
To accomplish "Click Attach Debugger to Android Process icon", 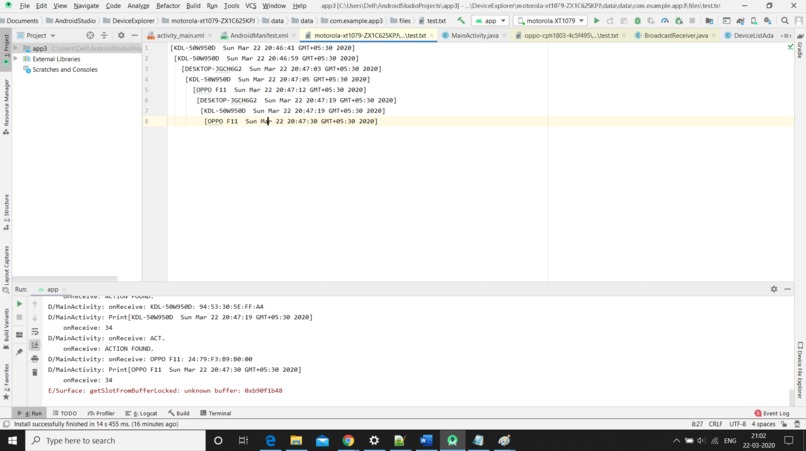I will click(679, 21).
